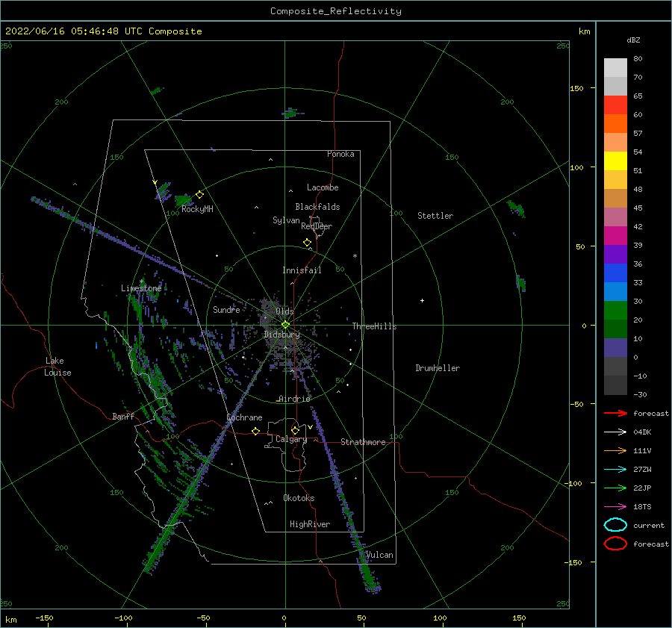672x628 pixels.
Task: Click the Composite_Reflectivity title
Action: (x=336, y=11)
